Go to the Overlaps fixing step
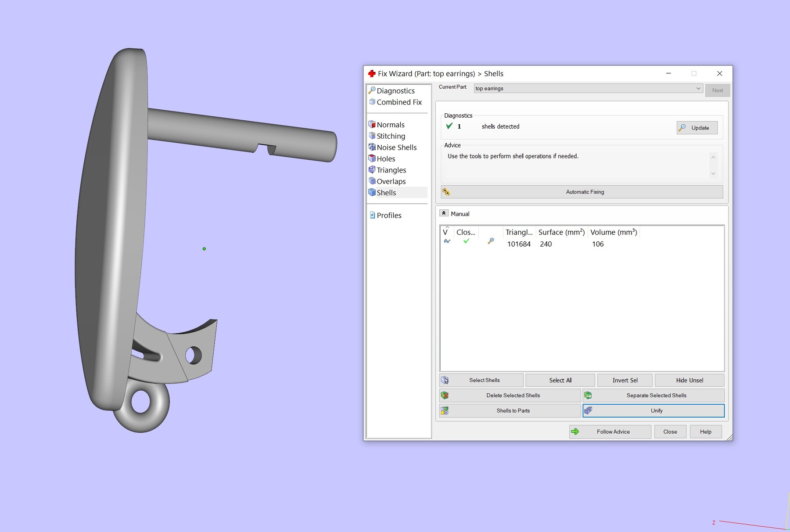 391,181
